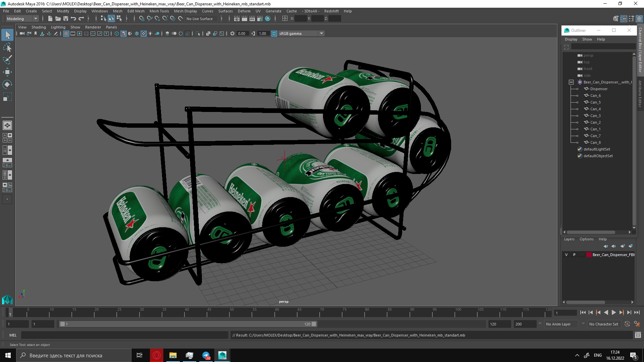Viewport: 644px width, 362px height.
Task: Open the Hypershade sphere icon
Action: click(268, 19)
